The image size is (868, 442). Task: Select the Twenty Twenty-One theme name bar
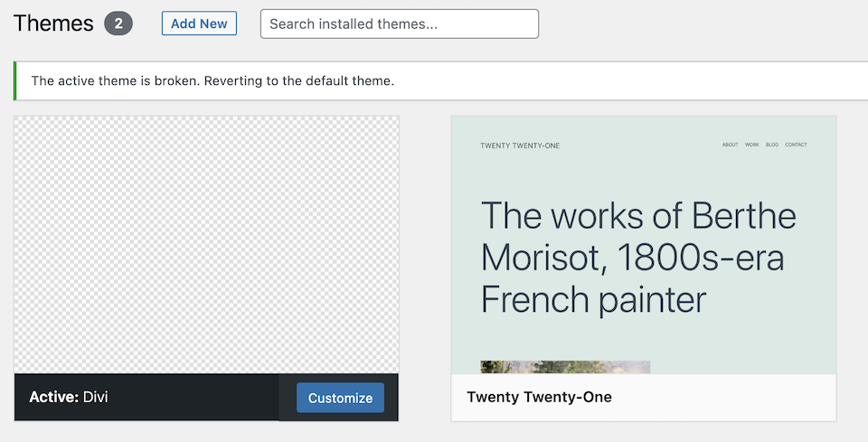[x=643, y=398]
